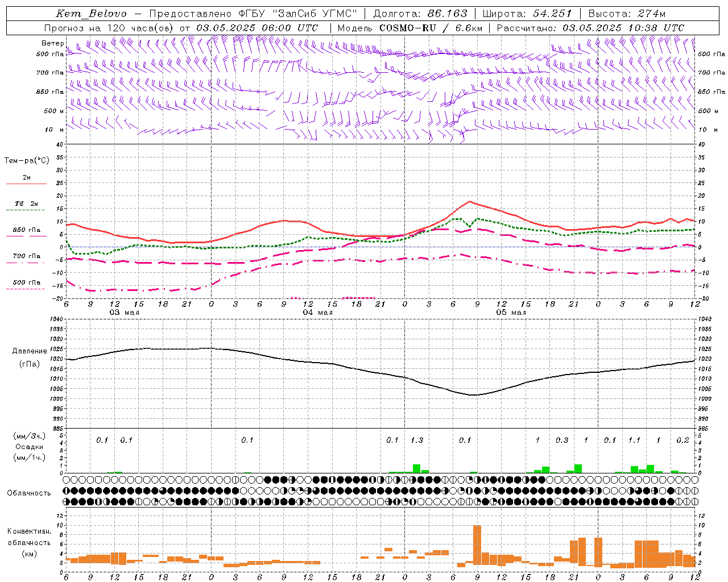The width and height of the screenshot is (728, 582).
Task: Click the (мм/3ч.) precipitation unit label
Action: point(30,436)
